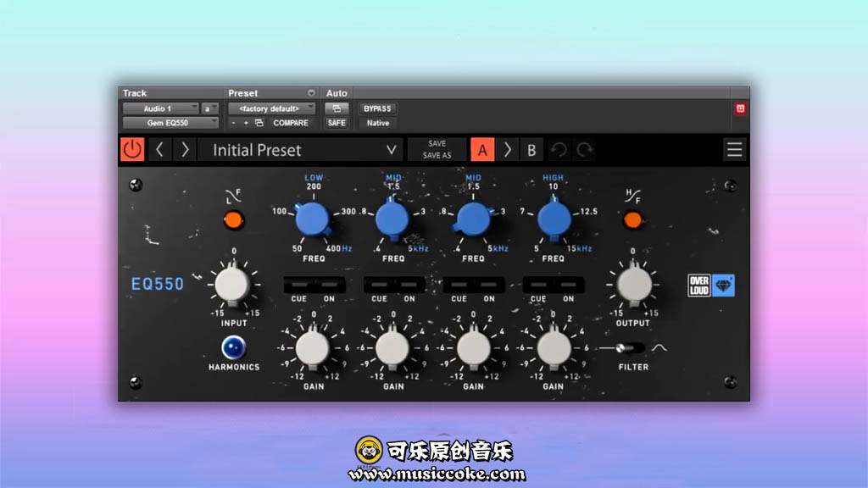This screenshot has width=868, height=488.
Task: Click the BYPASS button
Action: pyautogui.click(x=377, y=108)
